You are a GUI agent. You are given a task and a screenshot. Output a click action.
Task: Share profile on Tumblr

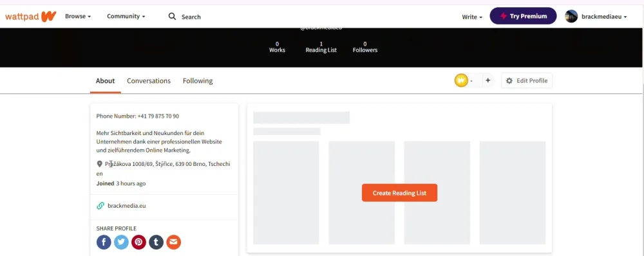pyautogui.click(x=156, y=242)
